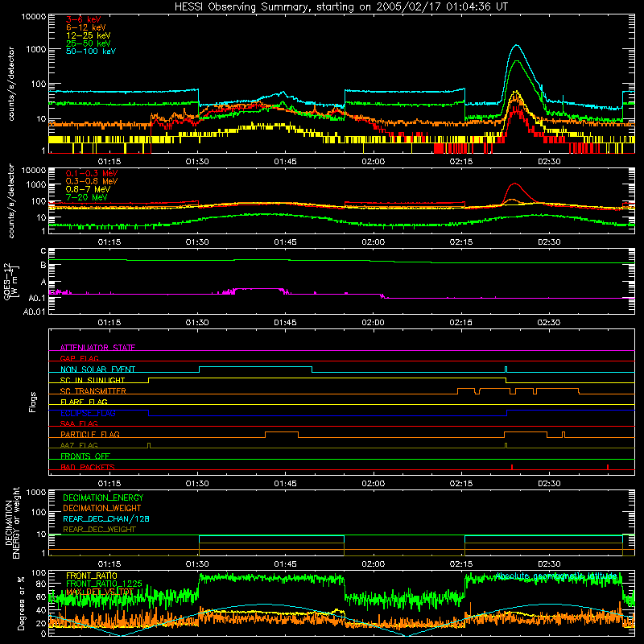Click the HESSI Observing Summary title text
Screen dimensions: 644x644
coord(341,6)
